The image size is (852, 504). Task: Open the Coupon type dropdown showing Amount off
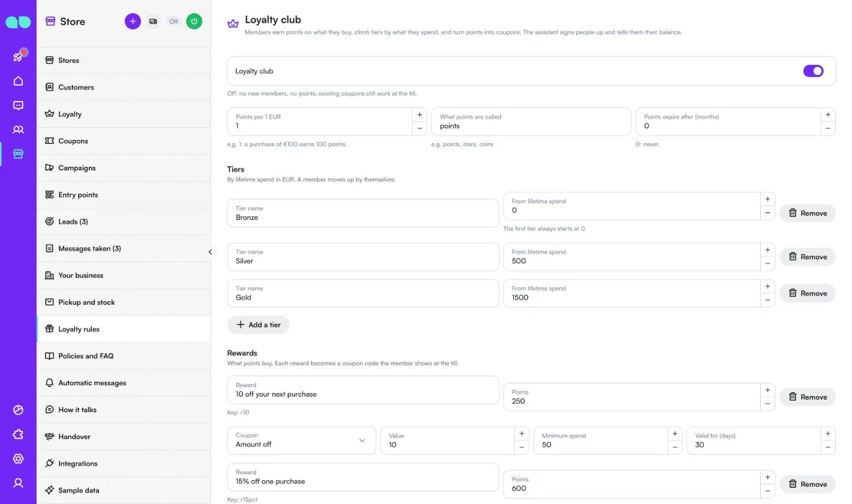302,440
